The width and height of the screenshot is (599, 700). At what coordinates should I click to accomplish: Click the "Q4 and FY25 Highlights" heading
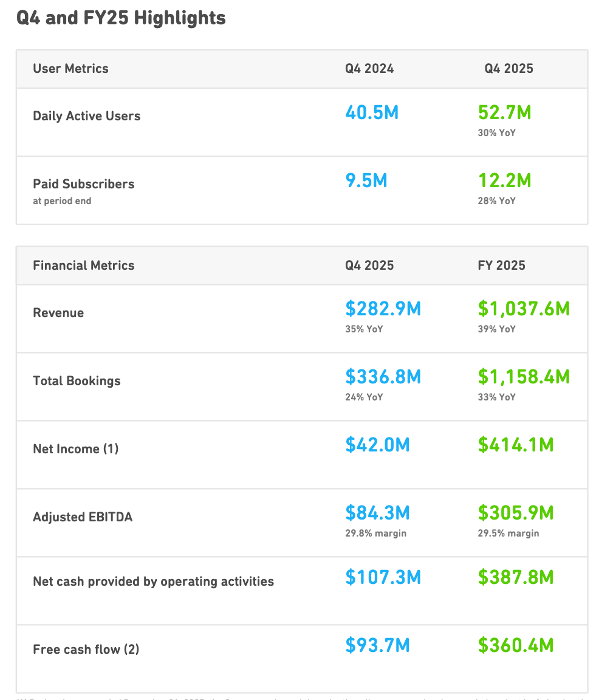click(x=121, y=18)
